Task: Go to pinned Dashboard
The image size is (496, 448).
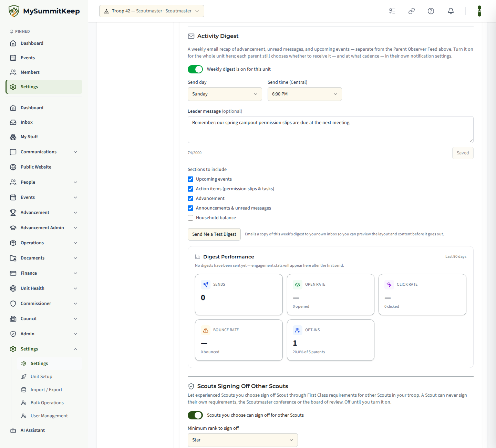Action: click(x=44, y=43)
